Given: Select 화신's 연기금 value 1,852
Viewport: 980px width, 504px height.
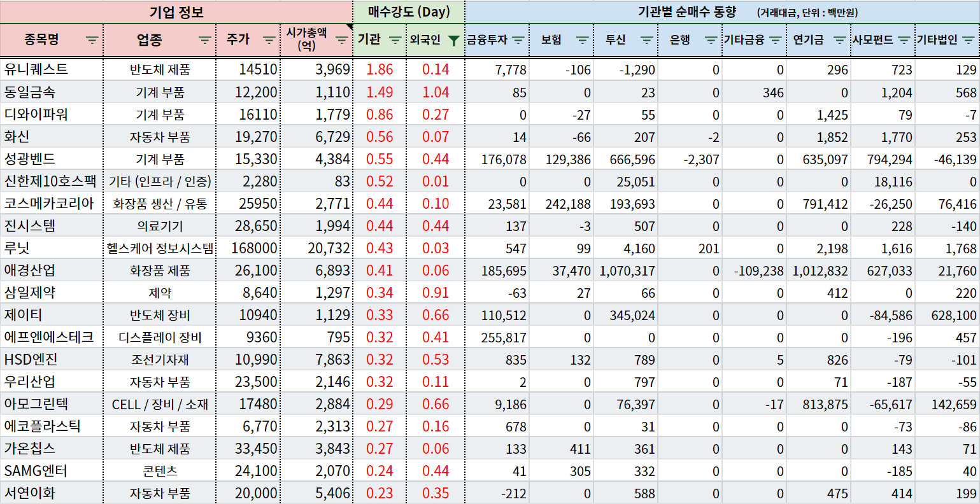Looking at the screenshot, I should pyautogui.click(x=819, y=136).
